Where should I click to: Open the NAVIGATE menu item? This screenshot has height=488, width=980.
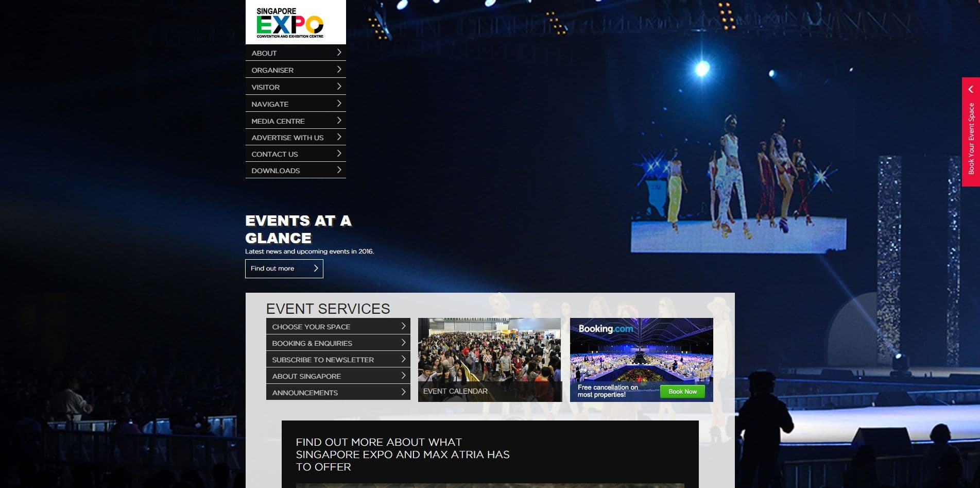pyautogui.click(x=296, y=104)
